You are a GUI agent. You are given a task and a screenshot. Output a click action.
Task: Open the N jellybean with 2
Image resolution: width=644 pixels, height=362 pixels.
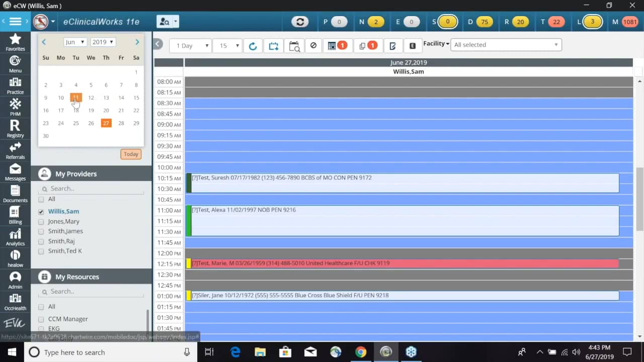pos(376,22)
